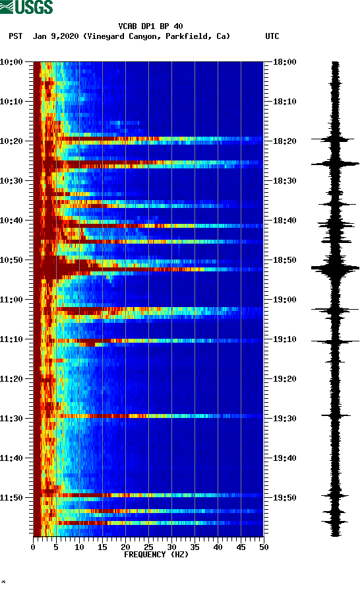The image size is (364, 589).
Task: Click the '40' frequency axis tick label
Action: pyautogui.click(x=218, y=547)
